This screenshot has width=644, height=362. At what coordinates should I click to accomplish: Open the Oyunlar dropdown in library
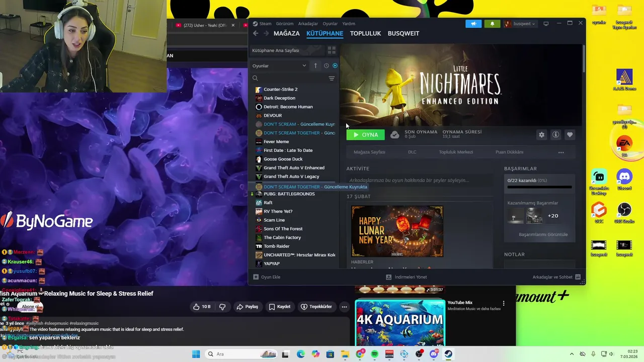point(279,66)
